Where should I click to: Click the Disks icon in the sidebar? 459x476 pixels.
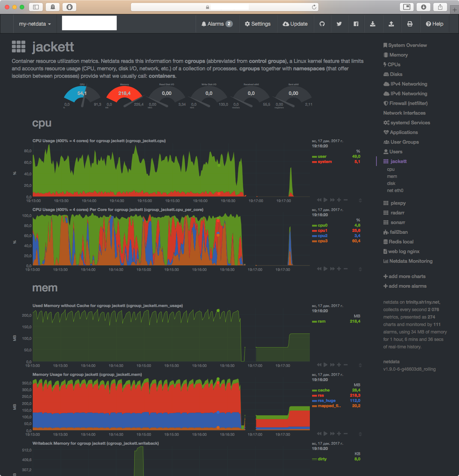point(386,74)
